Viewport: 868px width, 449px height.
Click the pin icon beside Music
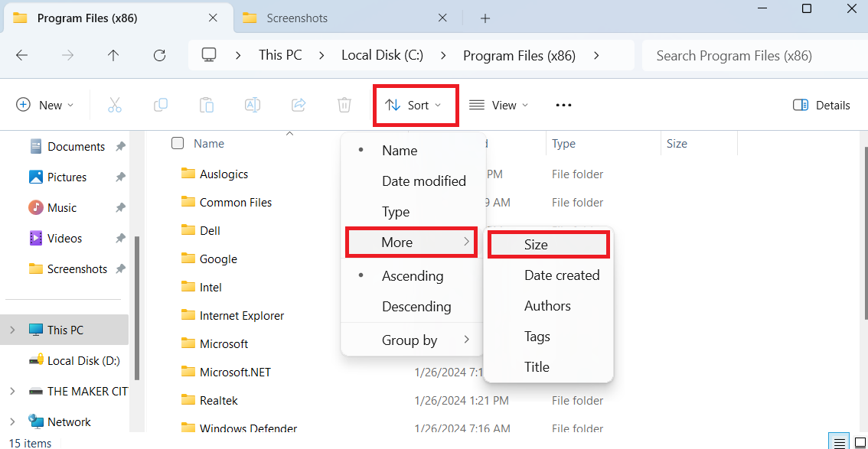pyautogui.click(x=120, y=208)
